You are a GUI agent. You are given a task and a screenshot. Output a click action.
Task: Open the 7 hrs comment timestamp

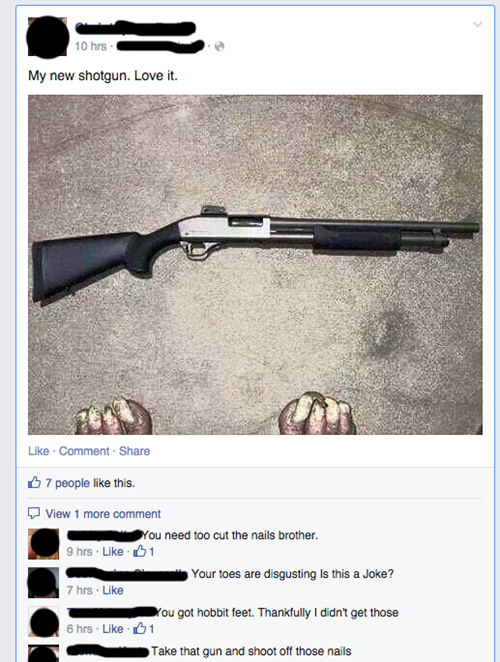pos(79,590)
